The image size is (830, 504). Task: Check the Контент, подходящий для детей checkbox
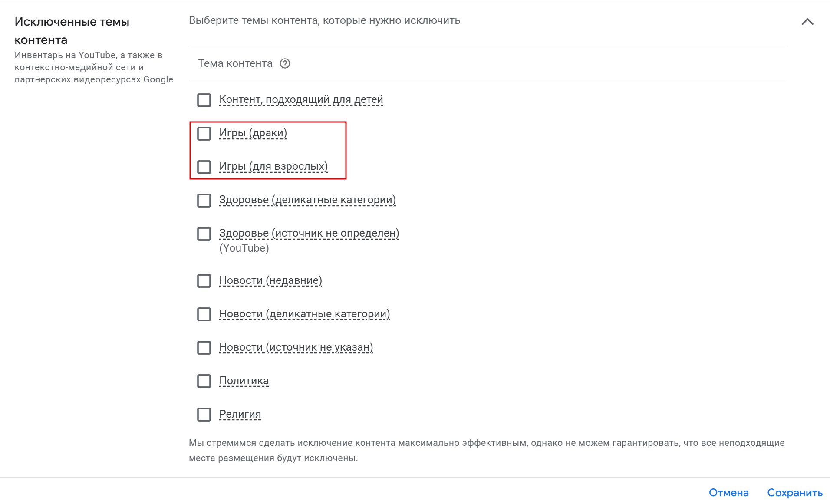204,100
